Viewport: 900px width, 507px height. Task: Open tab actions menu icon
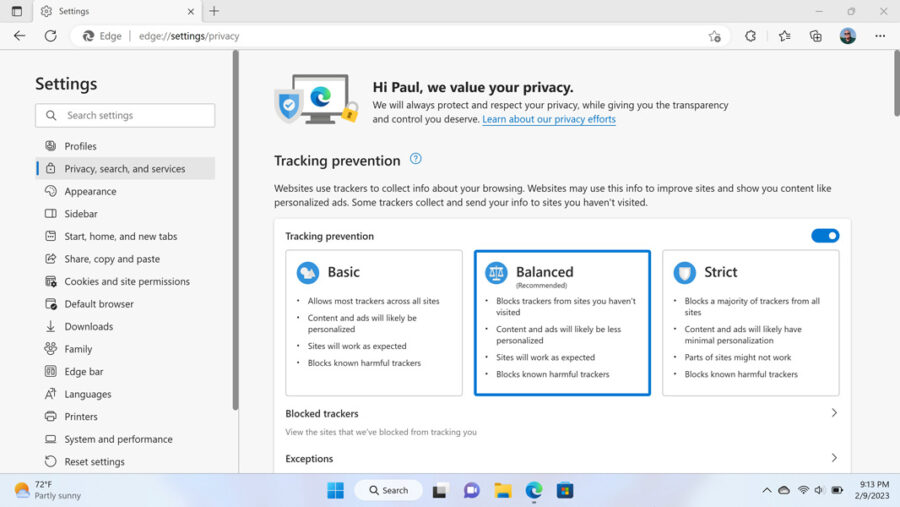16,11
